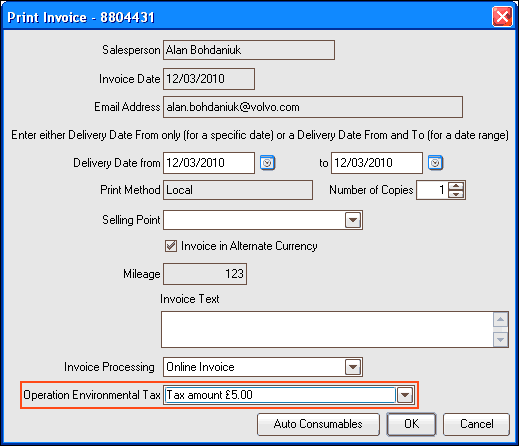Click inside the Invoice Text area
Screen dimensions: 519x446
tap(327, 330)
